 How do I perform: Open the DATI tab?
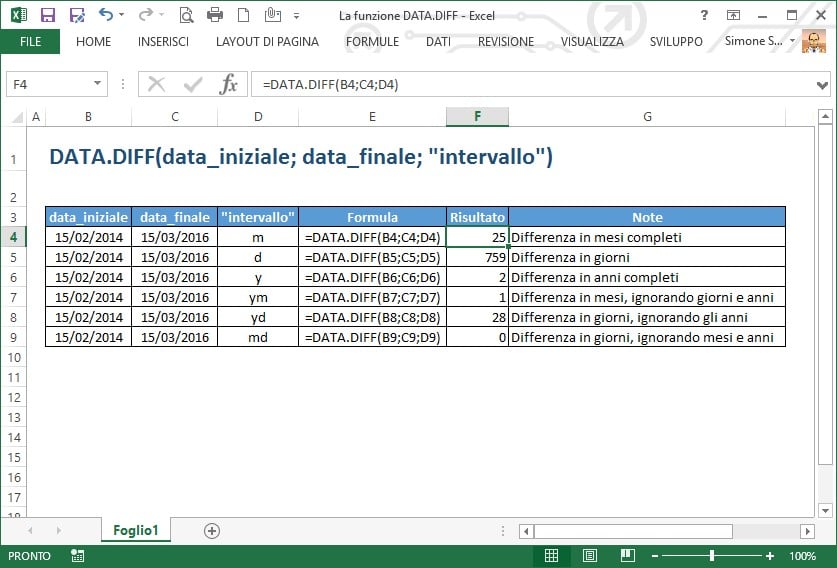pos(438,41)
